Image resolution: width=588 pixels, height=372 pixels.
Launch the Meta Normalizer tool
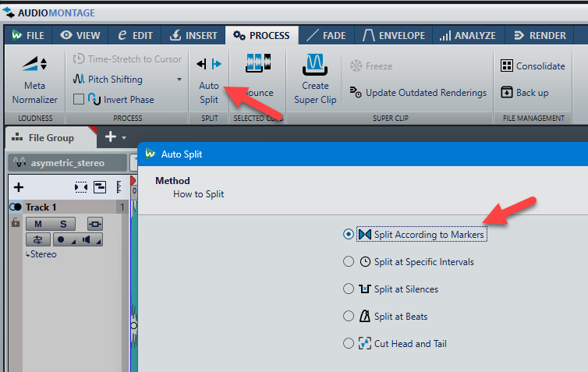click(35, 80)
